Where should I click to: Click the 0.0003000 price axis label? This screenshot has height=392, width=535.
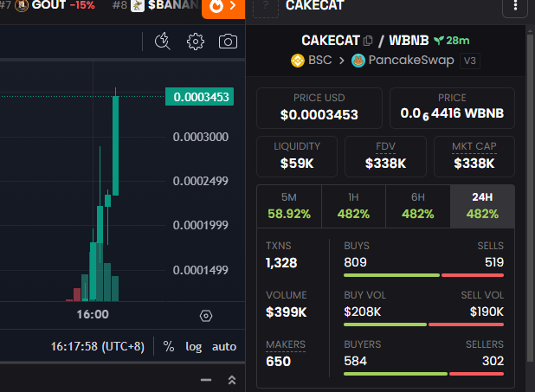(201, 137)
